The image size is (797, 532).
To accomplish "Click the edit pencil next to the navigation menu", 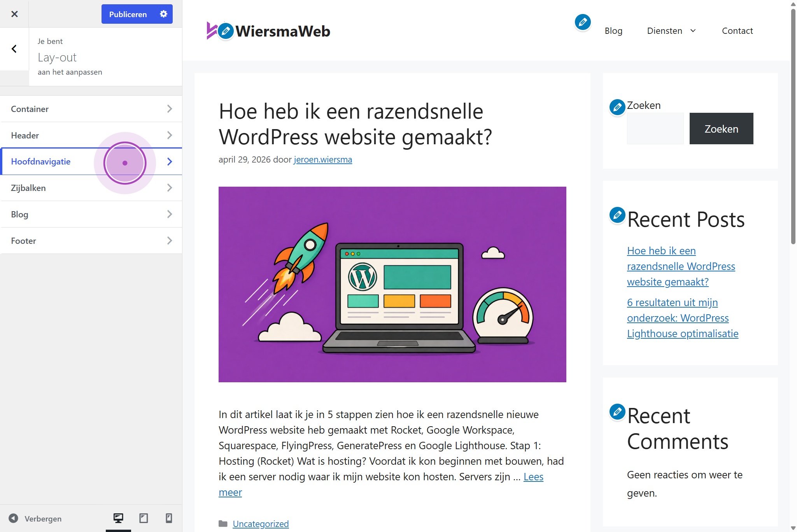I will (583, 22).
